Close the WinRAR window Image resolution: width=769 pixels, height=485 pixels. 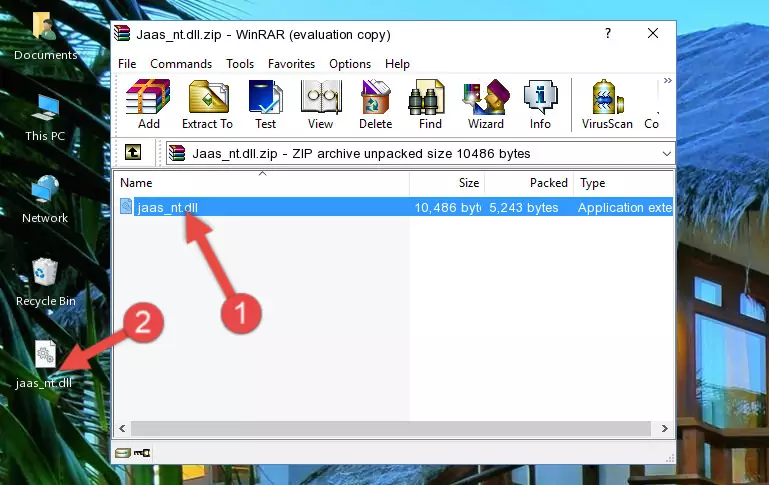point(653,33)
